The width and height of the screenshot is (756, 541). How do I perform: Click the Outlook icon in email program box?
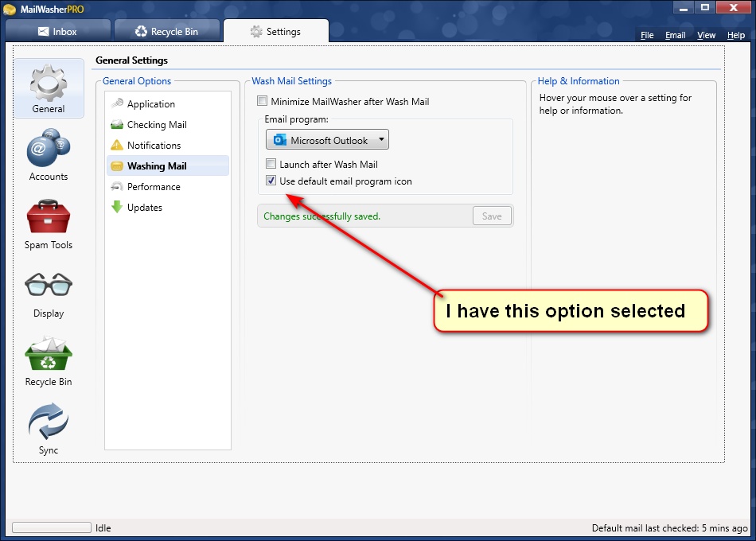(279, 140)
